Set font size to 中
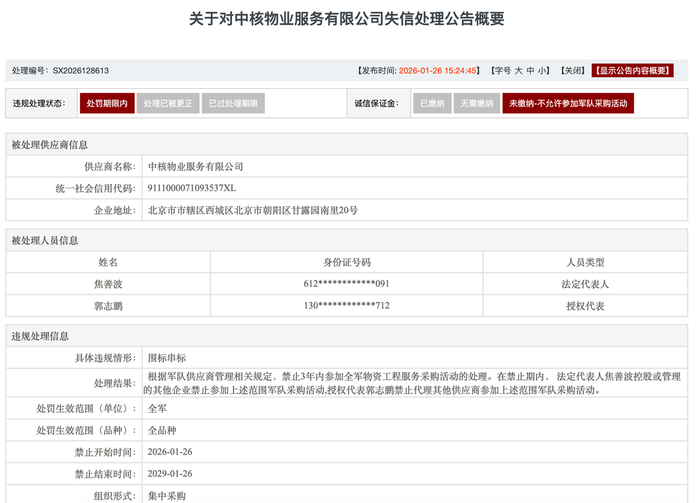Image resolution: width=700 pixels, height=503 pixels. click(x=530, y=71)
